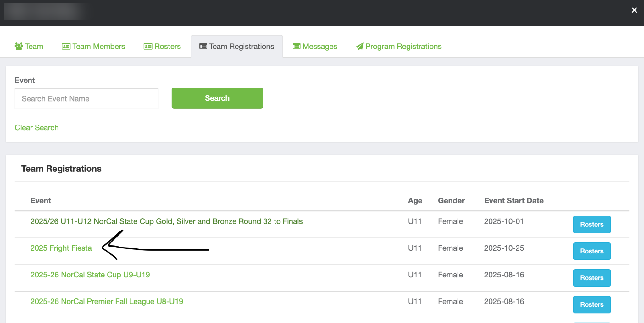Select the Team Registrations tab

pyautogui.click(x=237, y=47)
